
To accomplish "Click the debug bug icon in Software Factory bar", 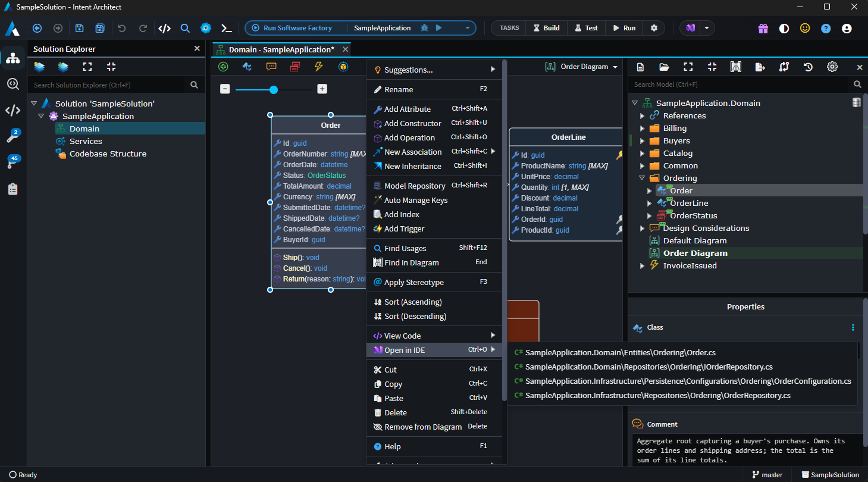I will [x=424, y=28].
